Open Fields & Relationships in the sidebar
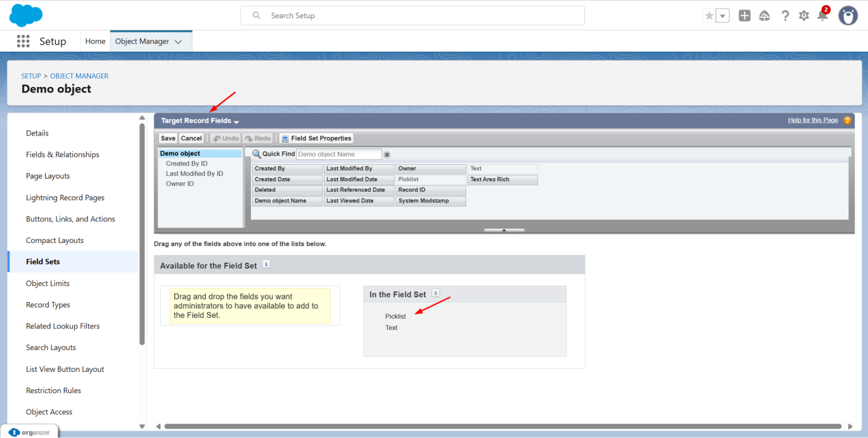The height and width of the screenshot is (438, 868). [x=63, y=155]
